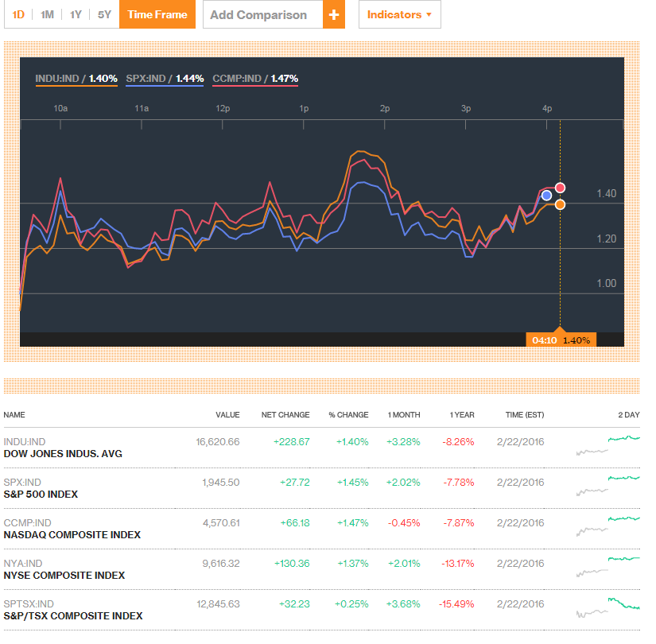
Task: Click the TSX value 12,845.63
Action: click(x=218, y=604)
